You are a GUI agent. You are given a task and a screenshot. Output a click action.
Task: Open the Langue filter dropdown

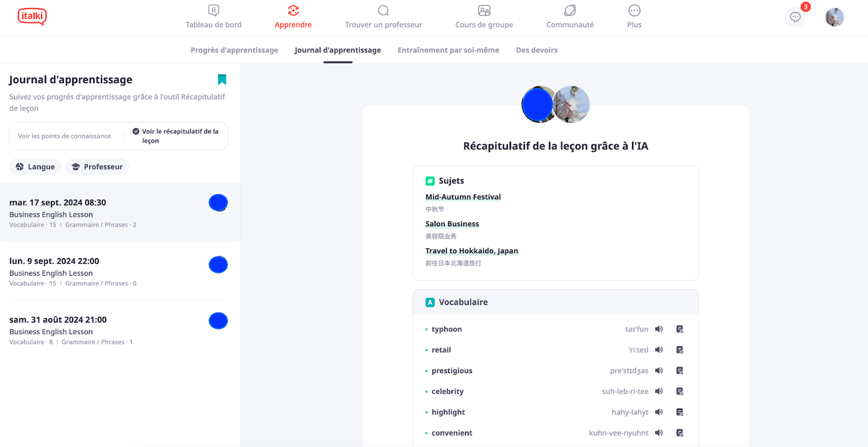click(35, 167)
